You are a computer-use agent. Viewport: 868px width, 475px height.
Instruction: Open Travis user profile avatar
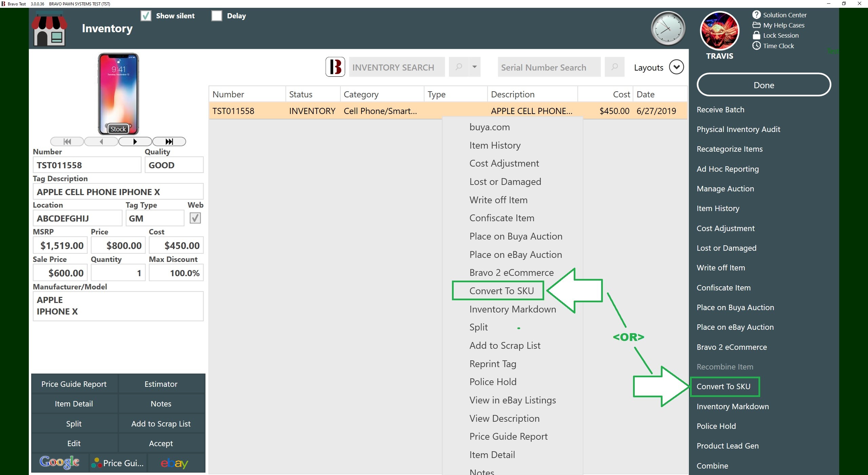click(x=719, y=31)
